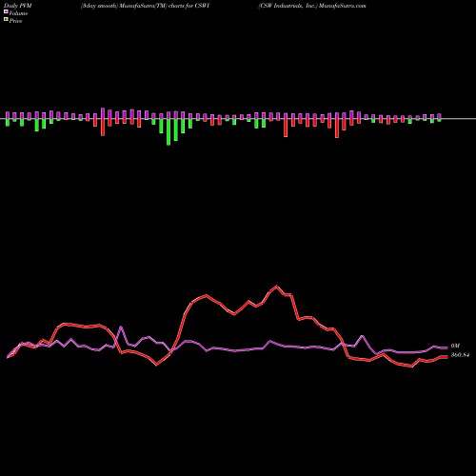Click the highest spike of the magenta volume line
Viewport: 476px width, 476px height.
click(x=121, y=327)
